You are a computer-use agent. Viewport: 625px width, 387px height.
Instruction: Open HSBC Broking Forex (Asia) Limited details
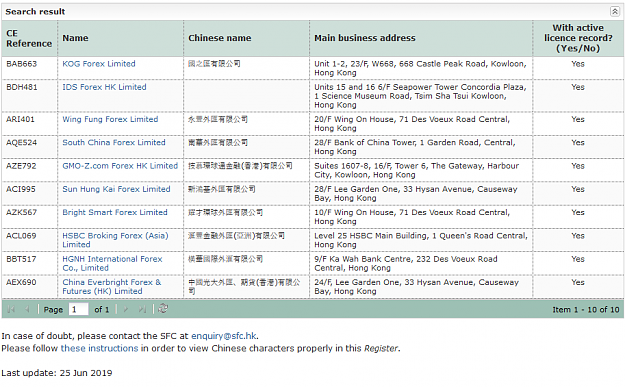click(116, 240)
